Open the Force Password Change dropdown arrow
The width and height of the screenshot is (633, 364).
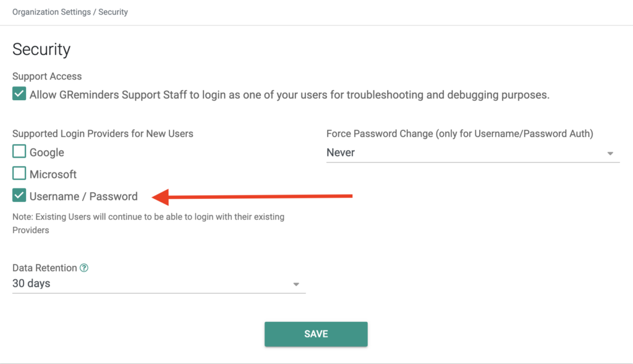point(610,153)
